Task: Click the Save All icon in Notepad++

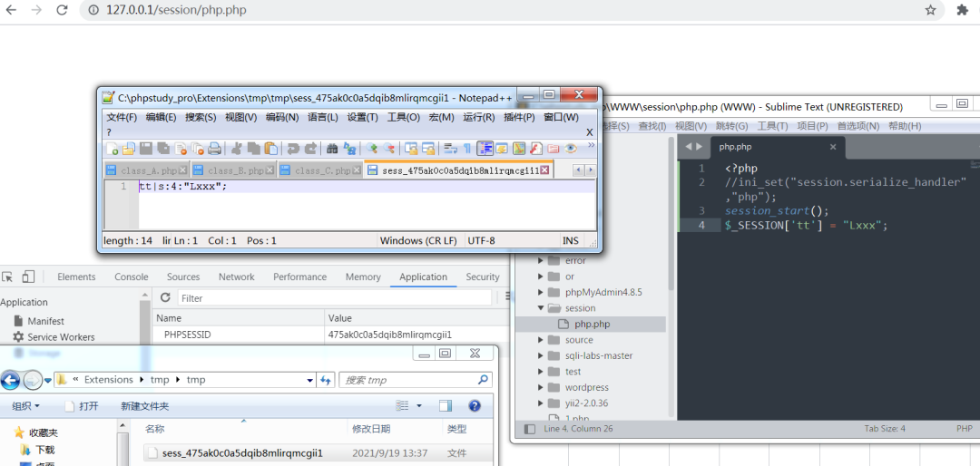Action: 163,149
